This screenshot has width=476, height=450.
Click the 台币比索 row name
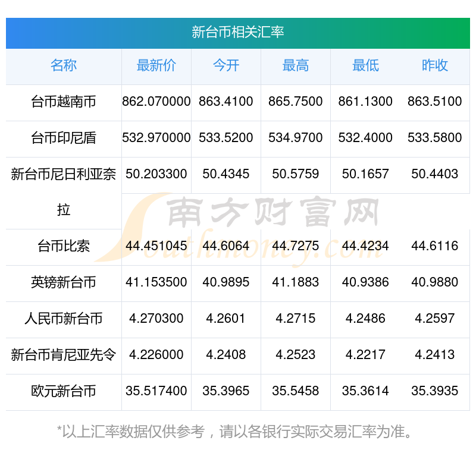pyautogui.click(x=64, y=246)
